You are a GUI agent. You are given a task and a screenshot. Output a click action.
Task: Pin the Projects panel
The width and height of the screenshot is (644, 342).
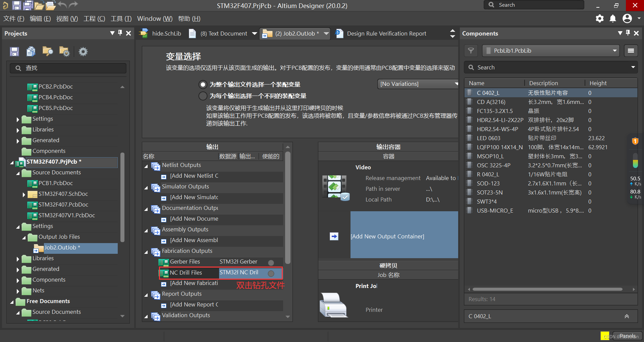pyautogui.click(x=120, y=33)
